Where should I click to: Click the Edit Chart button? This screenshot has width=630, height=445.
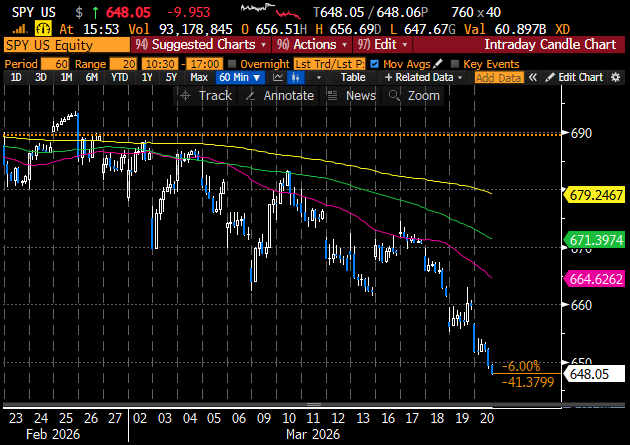[574, 78]
